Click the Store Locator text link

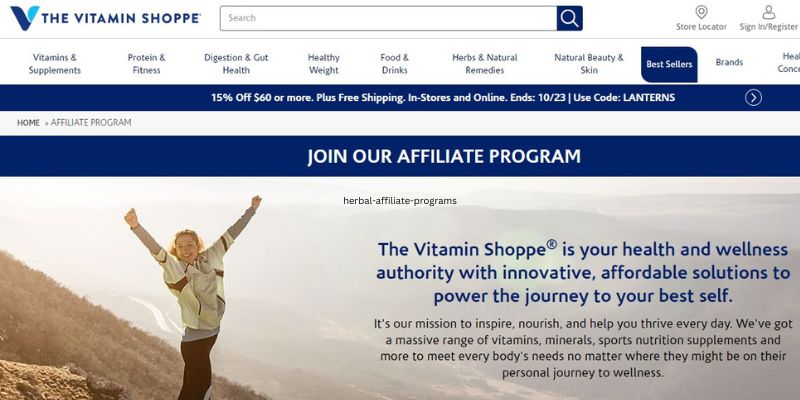(702, 27)
